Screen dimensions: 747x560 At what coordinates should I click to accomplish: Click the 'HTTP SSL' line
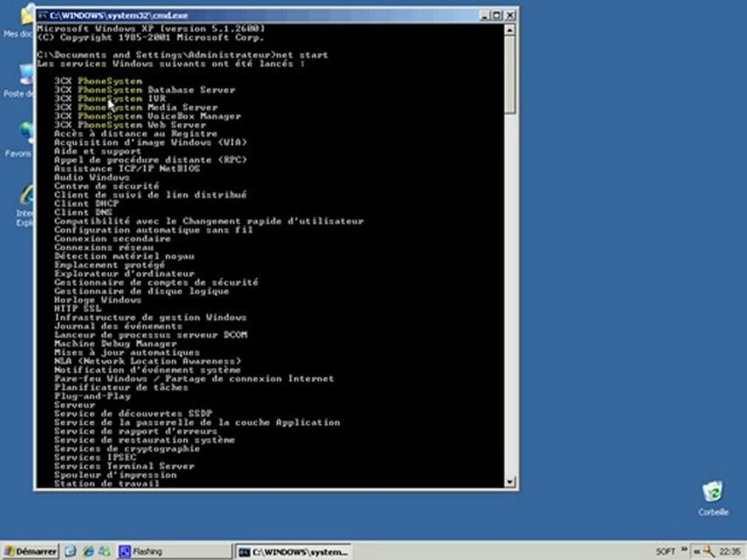click(78, 309)
